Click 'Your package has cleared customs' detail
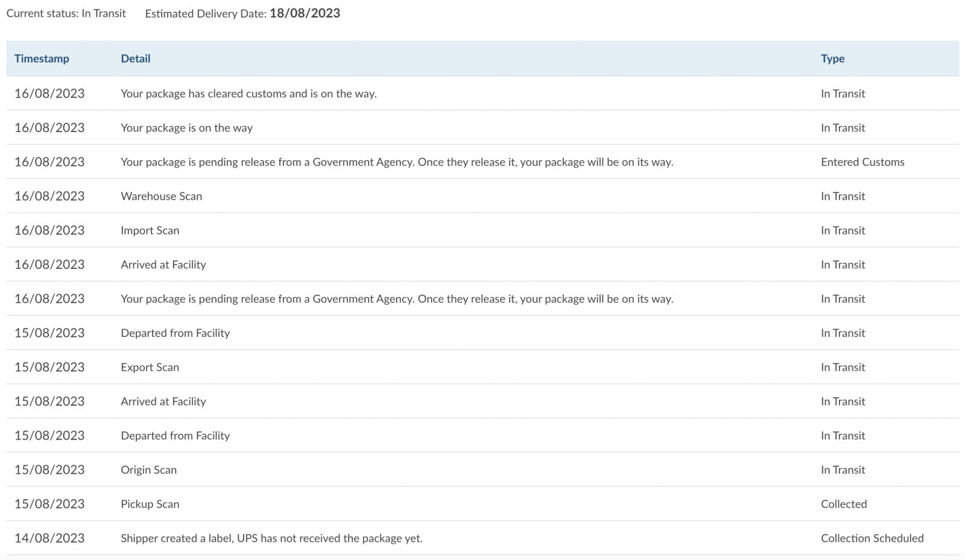The width and height of the screenshot is (965, 560). pos(248,93)
